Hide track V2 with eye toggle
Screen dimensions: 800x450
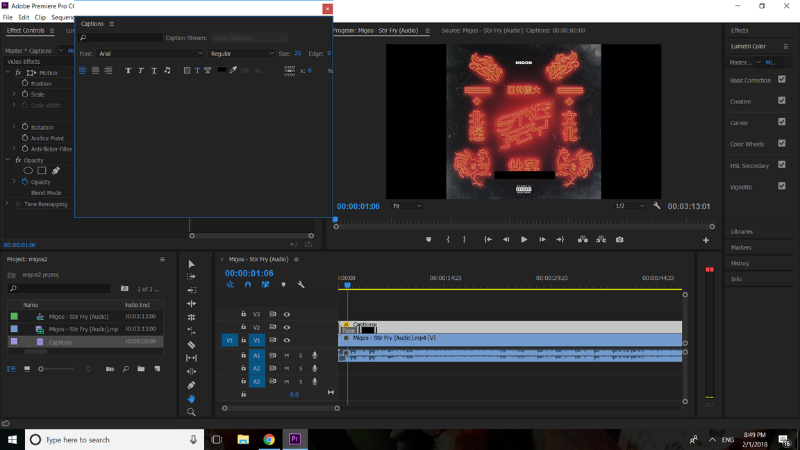tap(287, 327)
